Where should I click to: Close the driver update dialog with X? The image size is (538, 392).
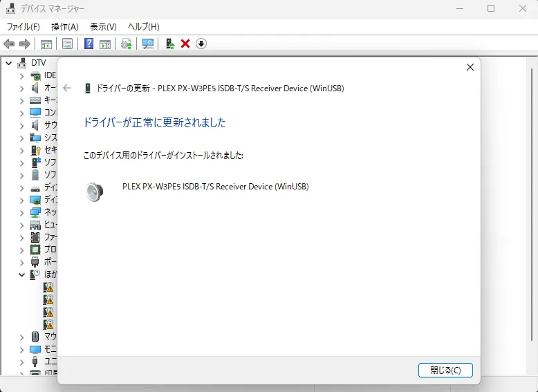tap(470, 67)
